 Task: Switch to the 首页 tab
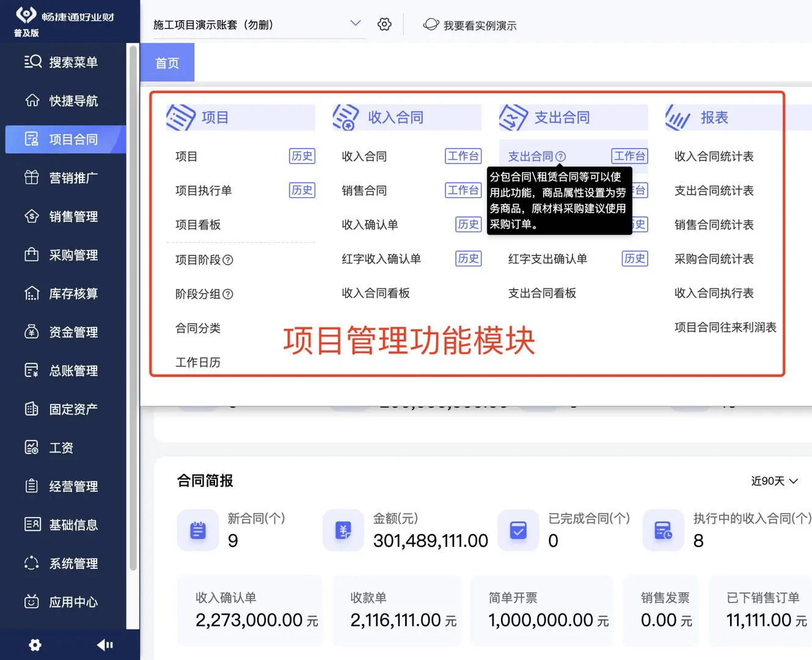167,62
